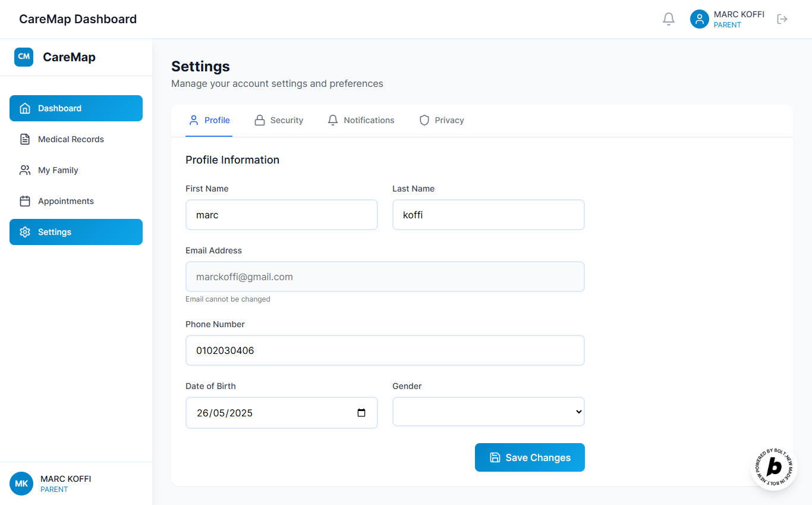Click the Save Changes button
812x505 pixels.
pos(530,457)
